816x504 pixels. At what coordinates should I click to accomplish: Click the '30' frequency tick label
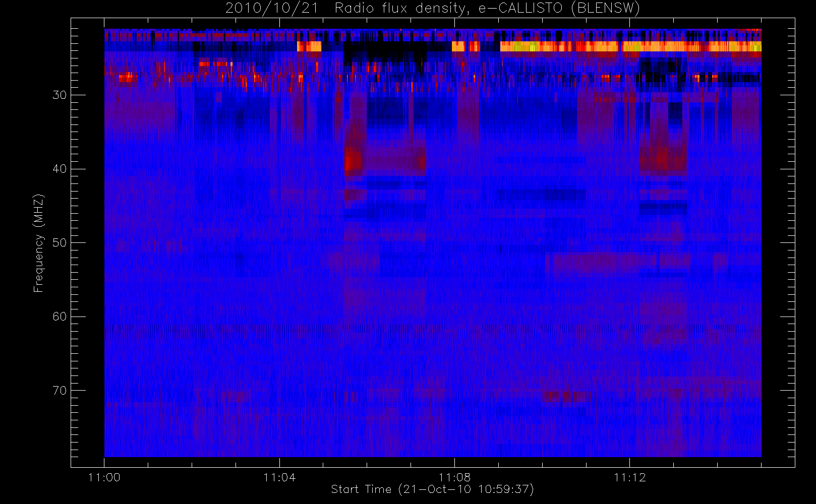point(60,95)
